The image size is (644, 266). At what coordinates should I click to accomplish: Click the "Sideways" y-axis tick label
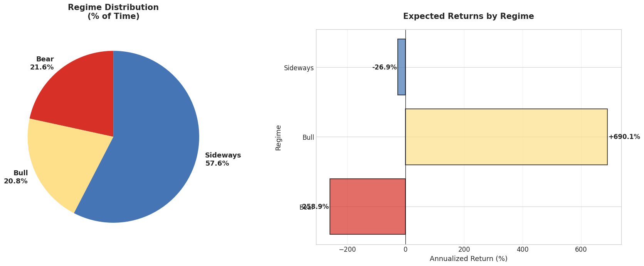(x=299, y=68)
